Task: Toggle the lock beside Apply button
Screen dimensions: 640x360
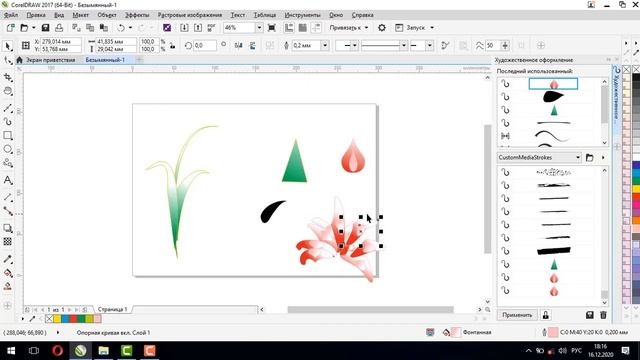Action: tap(546, 315)
